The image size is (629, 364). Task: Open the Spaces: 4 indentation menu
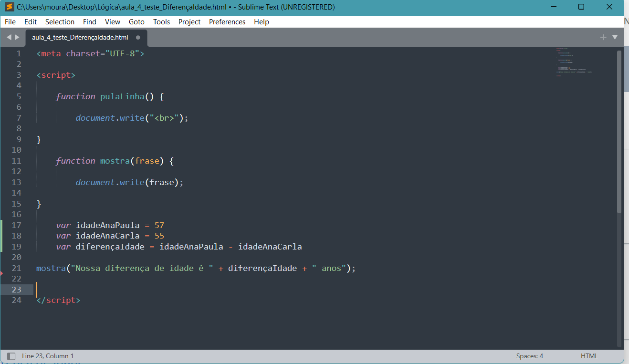529,356
